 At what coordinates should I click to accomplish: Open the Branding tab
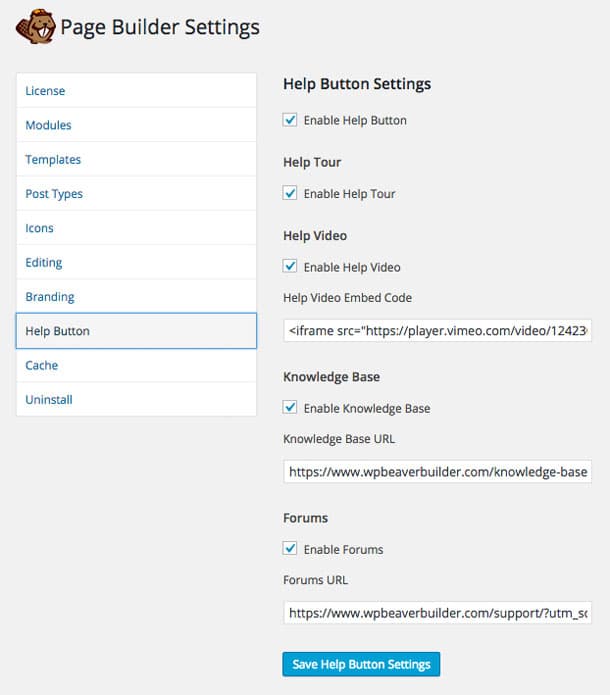50,297
